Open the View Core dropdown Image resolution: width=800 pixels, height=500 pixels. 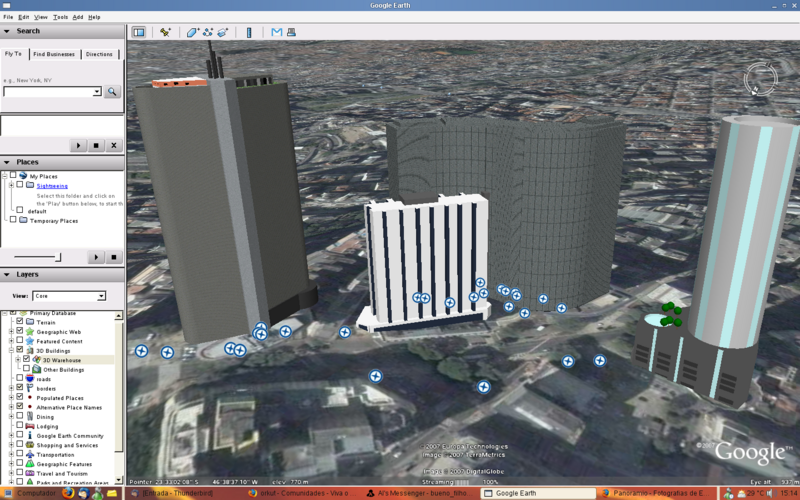pyautogui.click(x=101, y=296)
